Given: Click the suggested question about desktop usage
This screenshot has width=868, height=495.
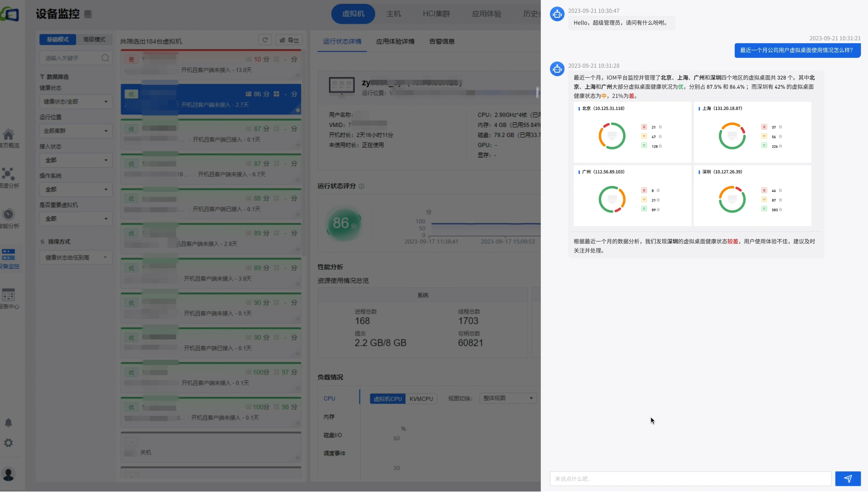Looking at the screenshot, I should pyautogui.click(x=797, y=50).
